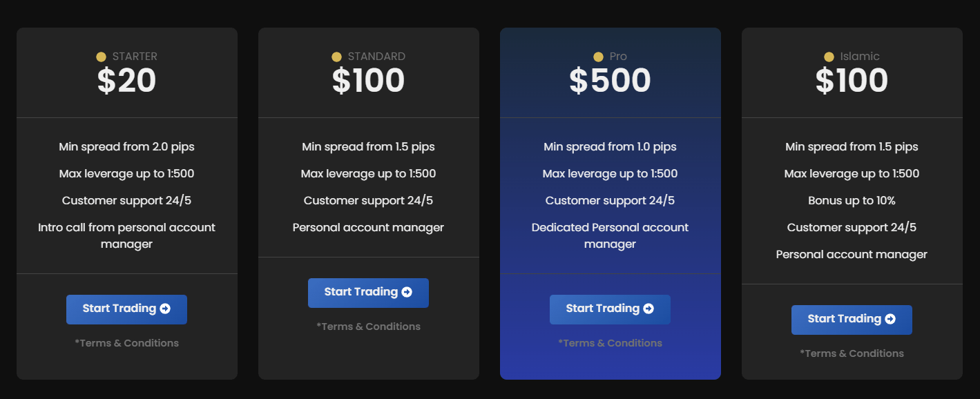980x399 pixels.
Task: Start trading with the Standard plan
Action: [x=368, y=293]
